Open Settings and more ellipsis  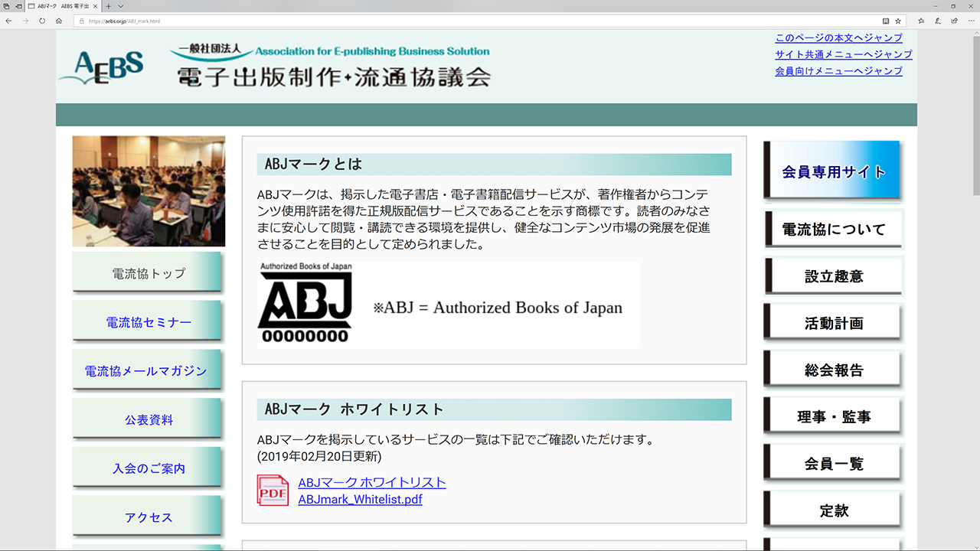point(971,21)
